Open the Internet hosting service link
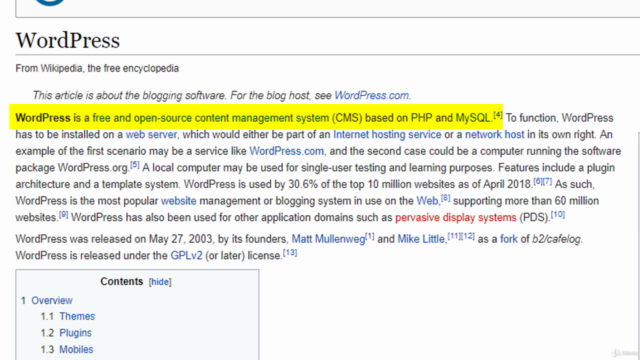Viewport: 640px width, 360px height. 387,135
